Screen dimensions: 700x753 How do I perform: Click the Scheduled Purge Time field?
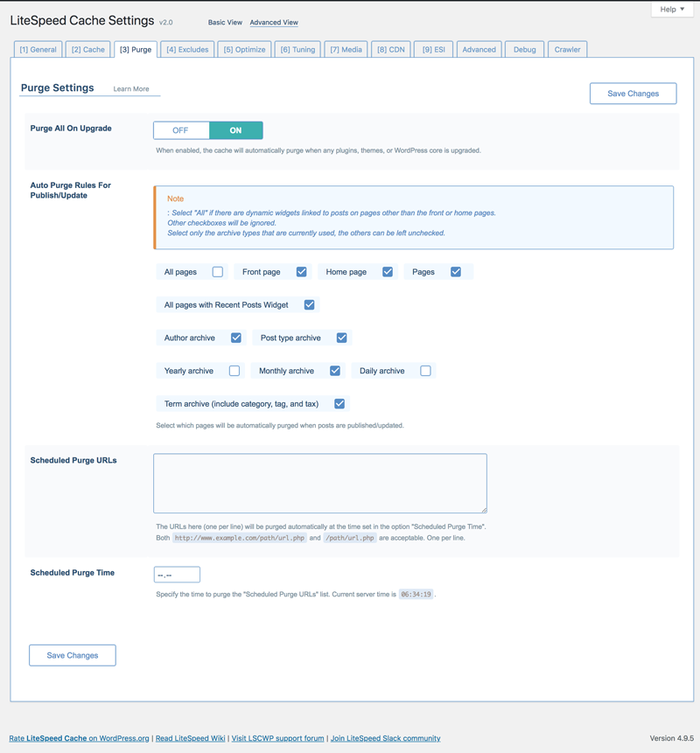point(177,575)
